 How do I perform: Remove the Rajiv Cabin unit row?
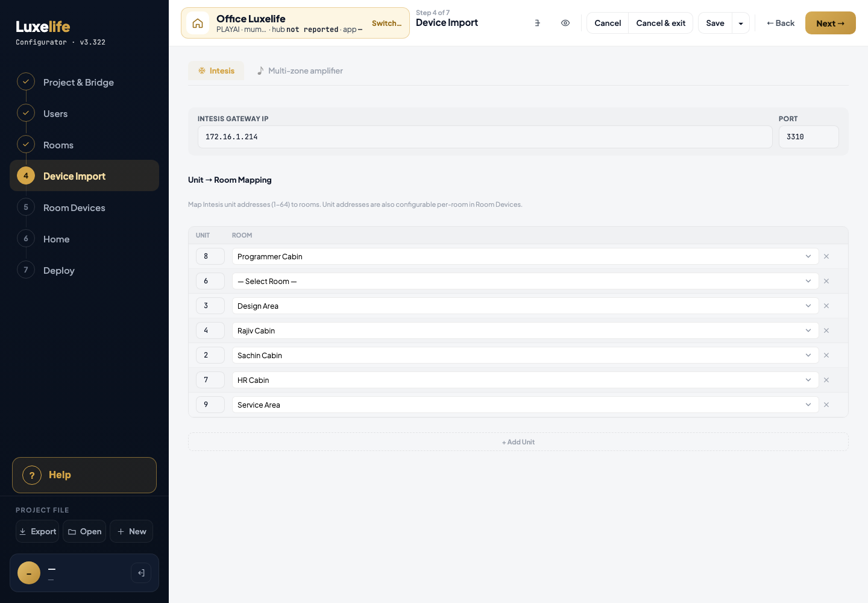pos(826,330)
